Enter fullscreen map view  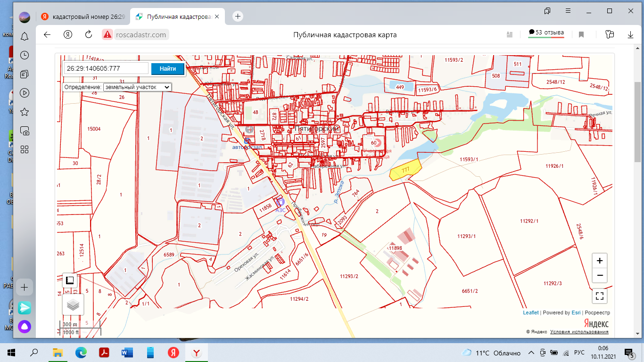(x=599, y=296)
